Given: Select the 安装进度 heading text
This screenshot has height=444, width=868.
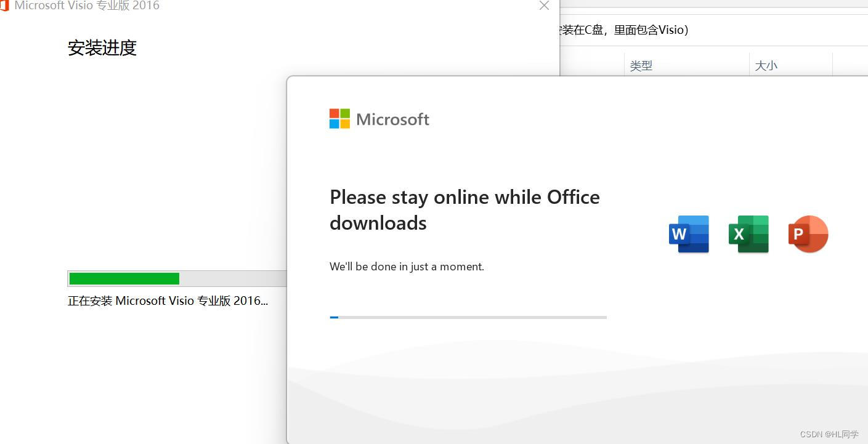Looking at the screenshot, I should (102, 48).
